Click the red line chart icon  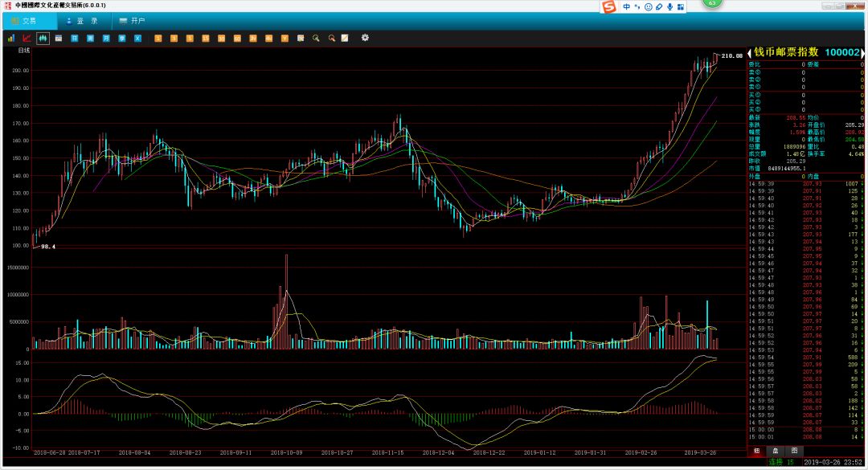(x=27, y=39)
